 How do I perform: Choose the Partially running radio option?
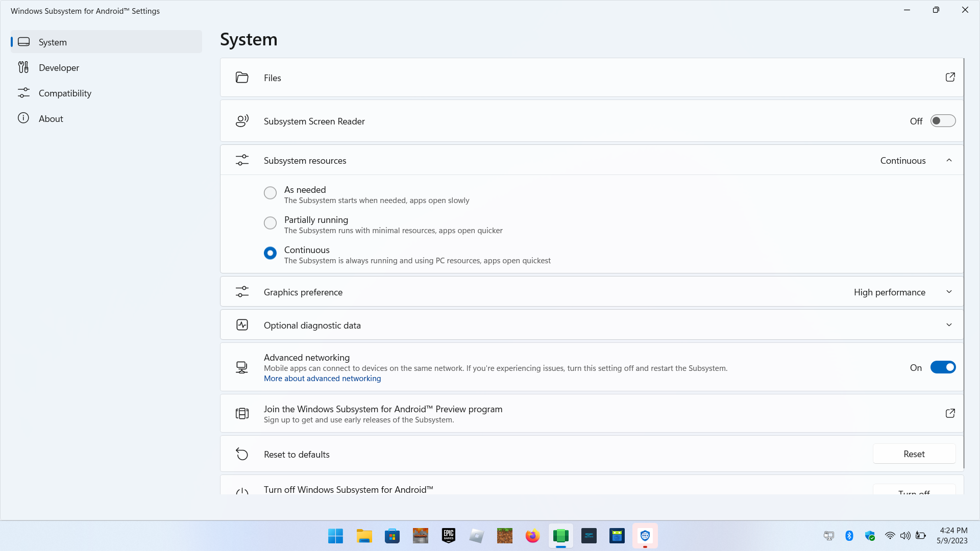(270, 223)
